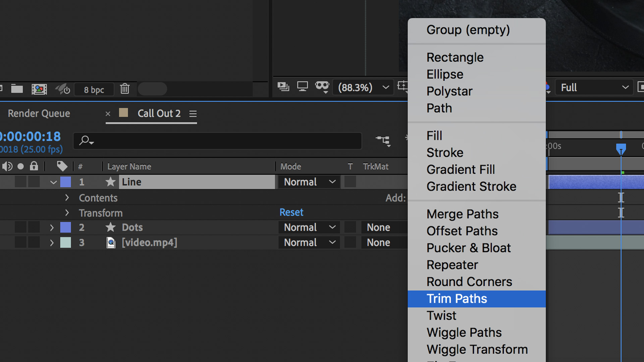Open the 3D glasses view options

click(322, 86)
